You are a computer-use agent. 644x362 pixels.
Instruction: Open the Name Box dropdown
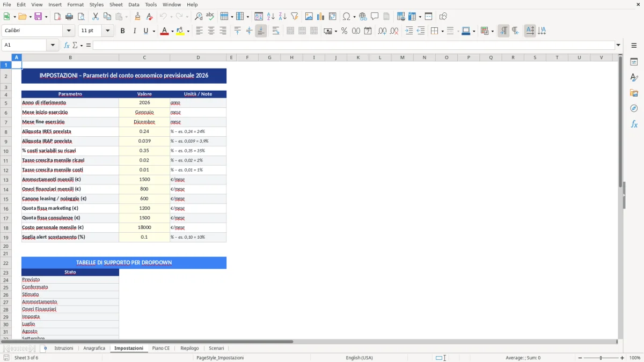(x=54, y=45)
